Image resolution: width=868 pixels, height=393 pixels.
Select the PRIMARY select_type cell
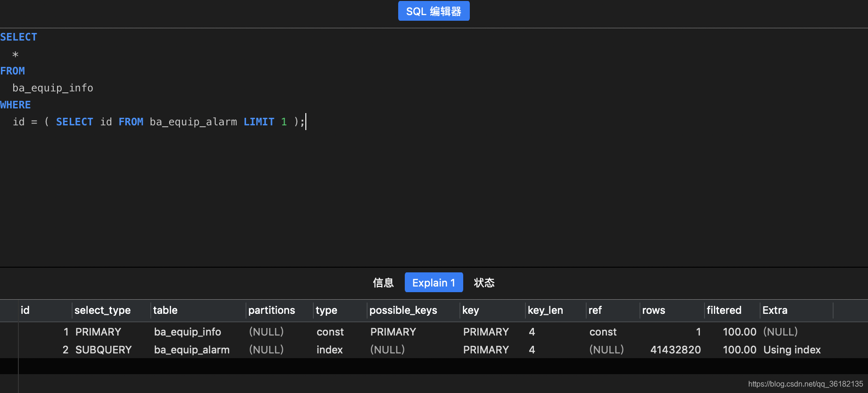click(x=98, y=332)
